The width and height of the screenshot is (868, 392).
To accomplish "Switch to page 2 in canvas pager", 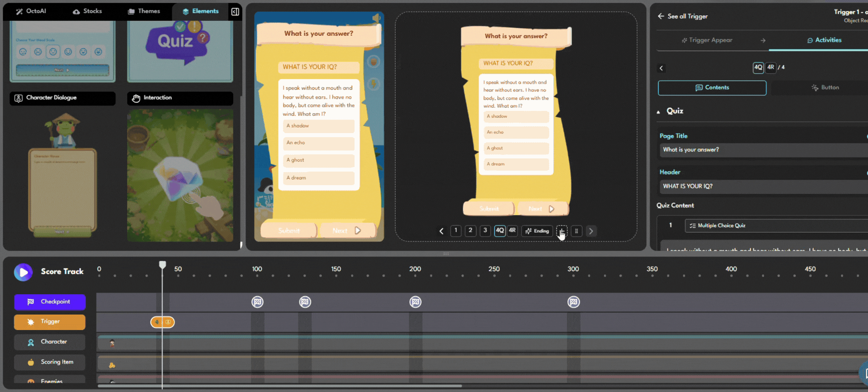I will 470,230.
